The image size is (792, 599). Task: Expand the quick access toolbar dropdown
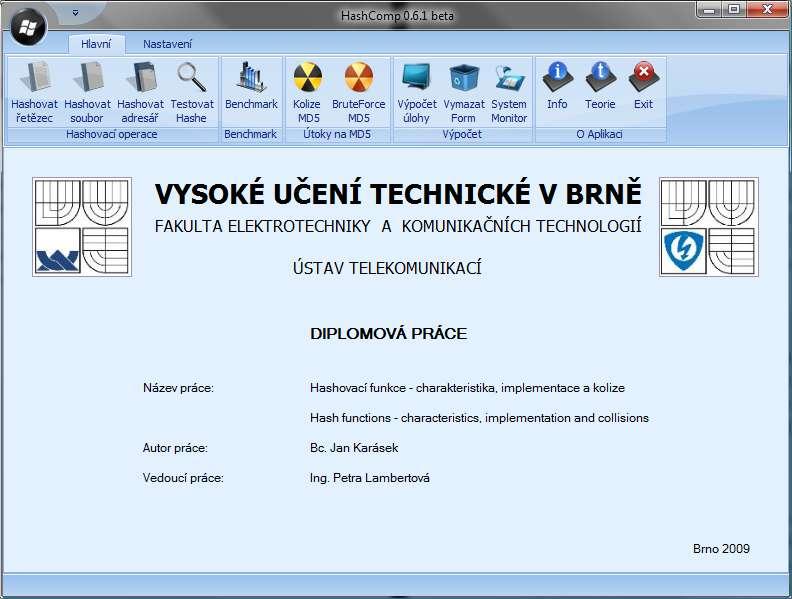(x=75, y=13)
